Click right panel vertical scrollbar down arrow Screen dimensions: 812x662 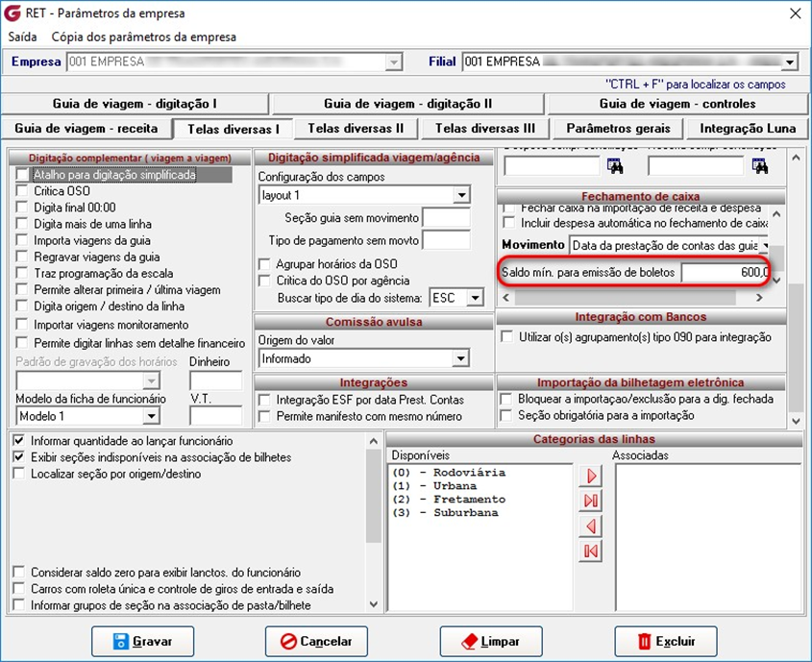(x=796, y=421)
